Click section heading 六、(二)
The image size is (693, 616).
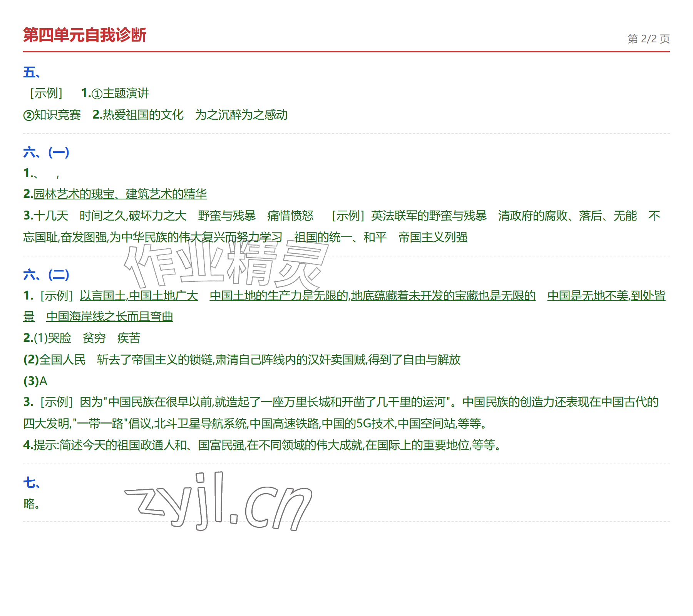coord(46,275)
